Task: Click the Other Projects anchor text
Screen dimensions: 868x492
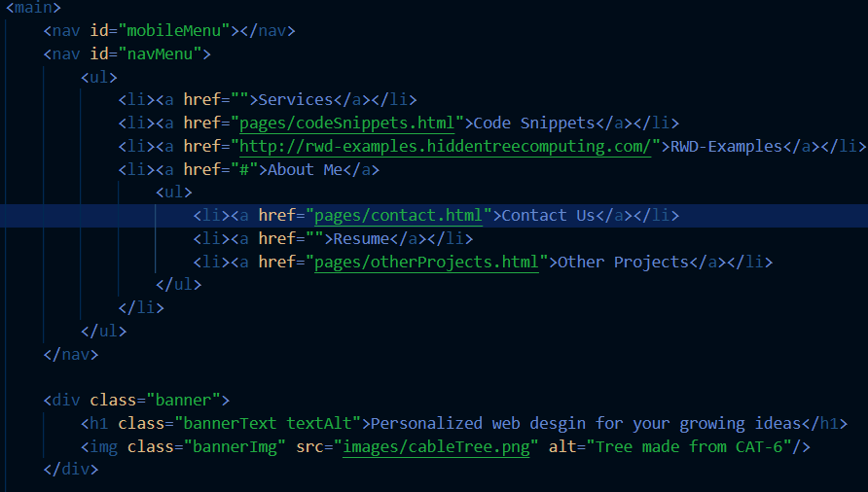Action: (x=624, y=262)
